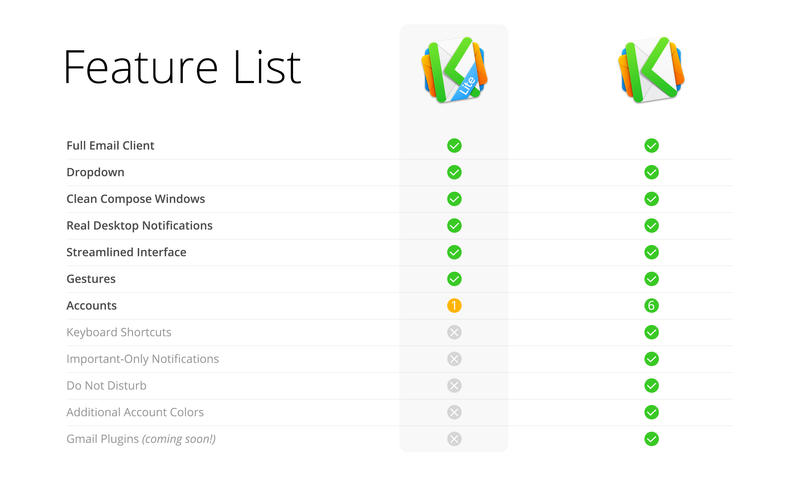Click the full version app icon

[x=651, y=72]
